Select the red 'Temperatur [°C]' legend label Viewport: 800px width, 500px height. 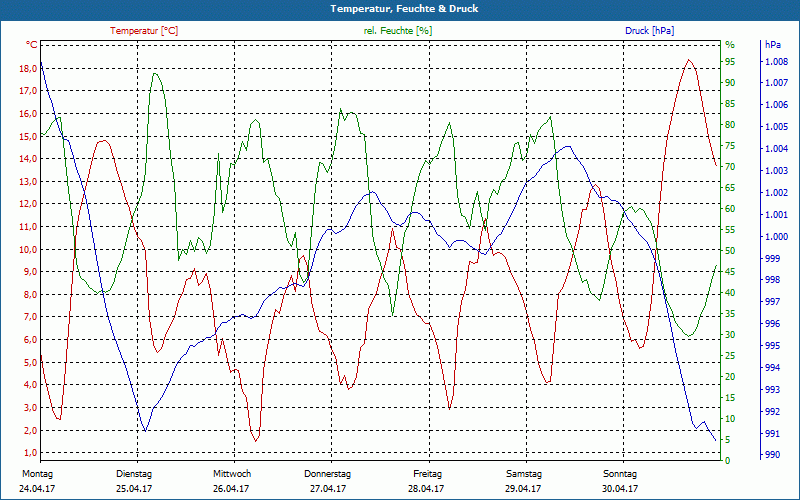pyautogui.click(x=144, y=31)
